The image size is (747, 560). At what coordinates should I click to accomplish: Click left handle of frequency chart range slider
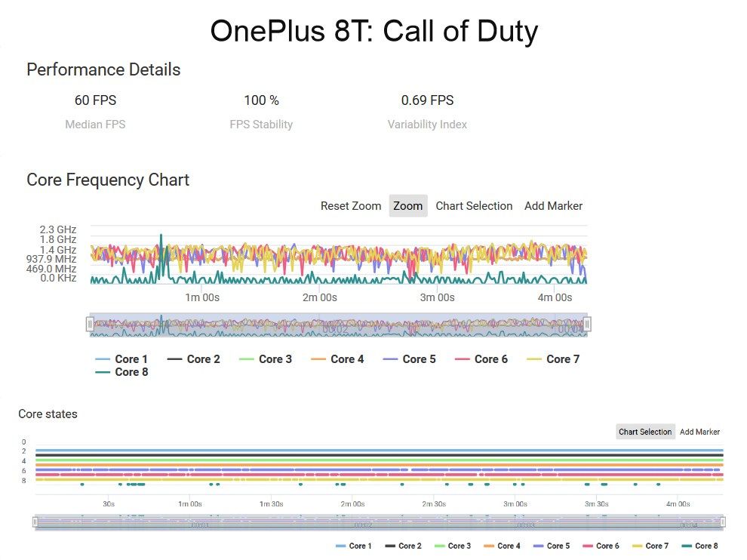(x=90, y=324)
